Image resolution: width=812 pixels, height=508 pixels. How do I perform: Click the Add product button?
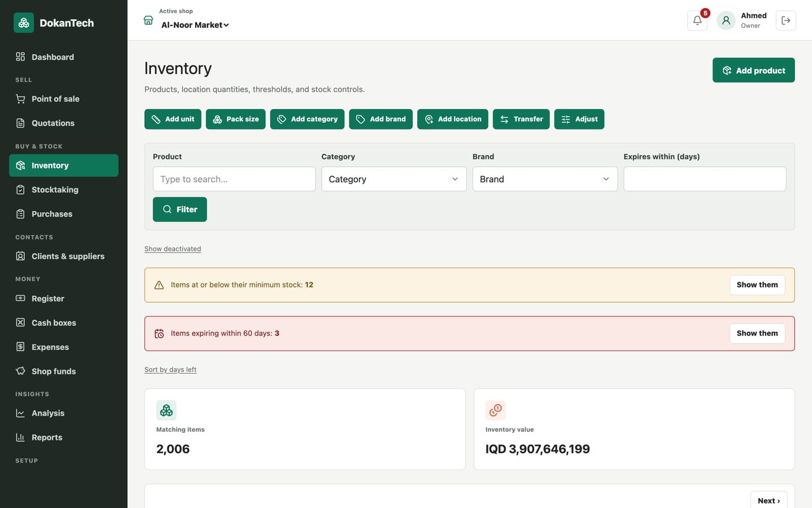(753, 70)
